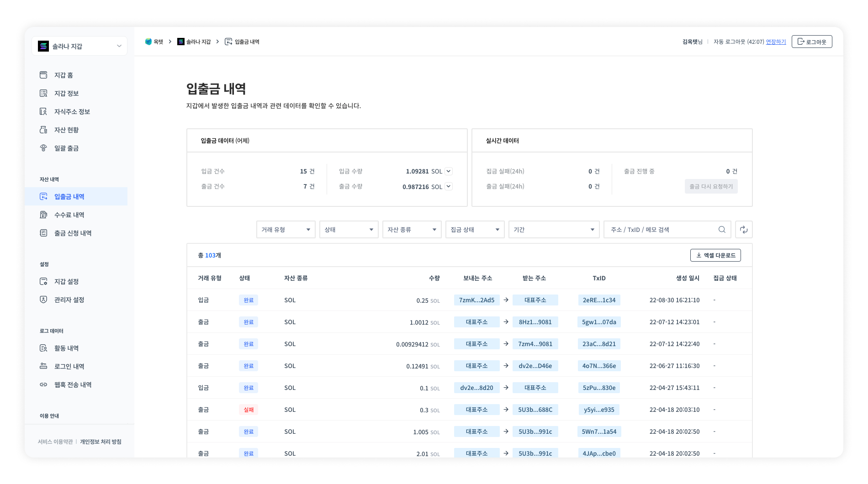Screen dimensions: 868x484
Task: Open the 상태 filter dropdown
Action: 349,230
